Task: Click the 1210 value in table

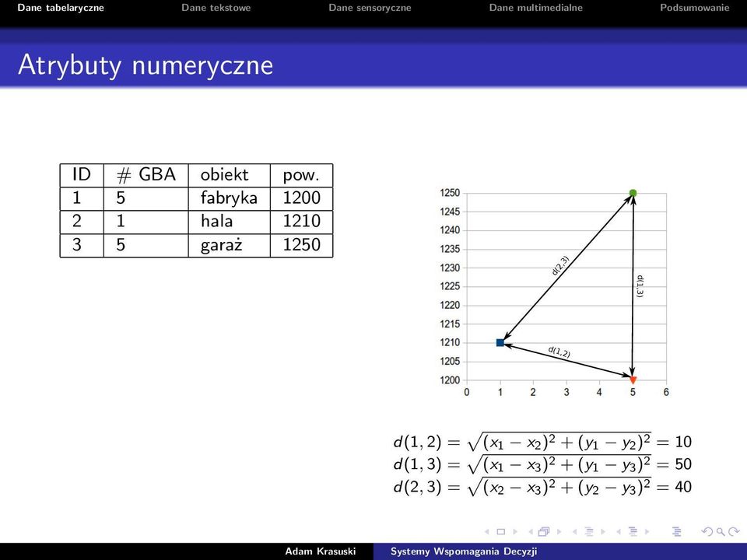Action: [302, 222]
